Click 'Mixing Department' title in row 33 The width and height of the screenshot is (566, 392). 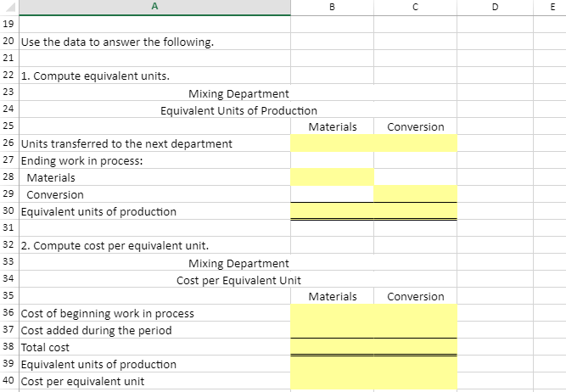238,263
